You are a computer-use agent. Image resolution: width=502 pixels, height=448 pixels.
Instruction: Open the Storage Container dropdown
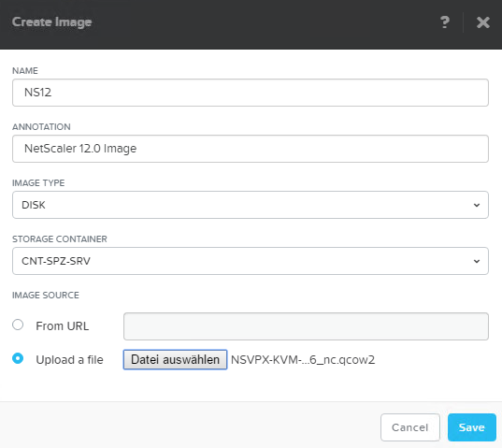(251, 261)
